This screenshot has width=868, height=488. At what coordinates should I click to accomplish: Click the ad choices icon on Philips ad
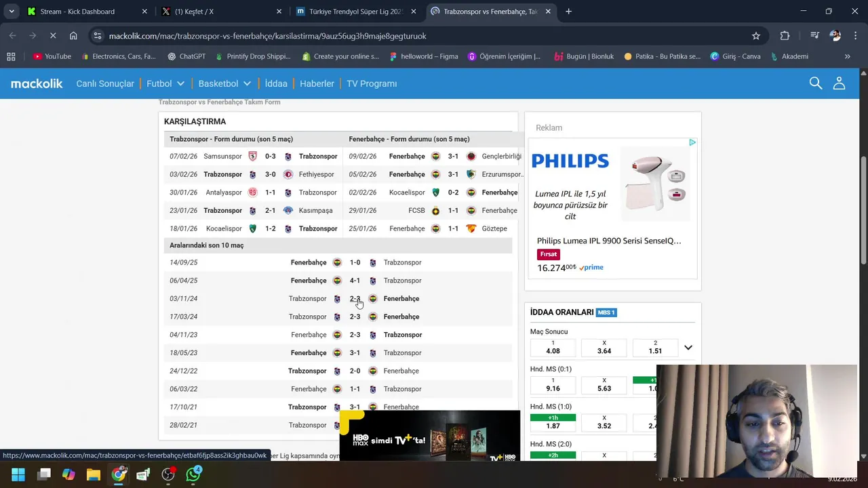click(692, 142)
